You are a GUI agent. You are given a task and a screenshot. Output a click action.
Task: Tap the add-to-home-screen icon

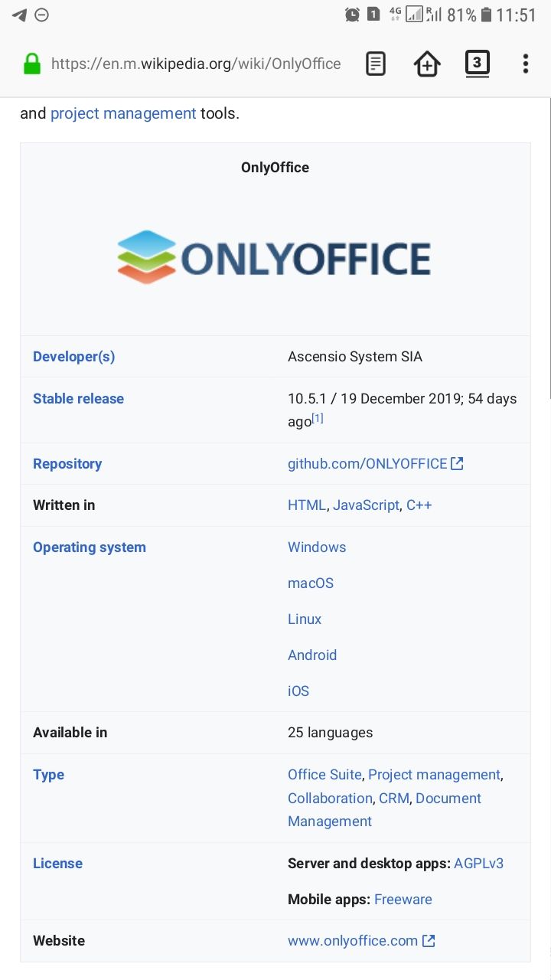[x=427, y=64]
